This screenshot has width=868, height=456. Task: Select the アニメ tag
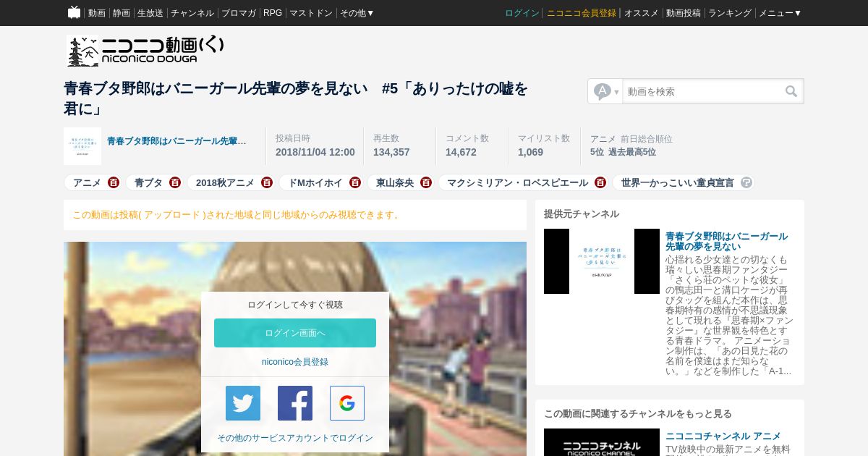click(x=88, y=182)
